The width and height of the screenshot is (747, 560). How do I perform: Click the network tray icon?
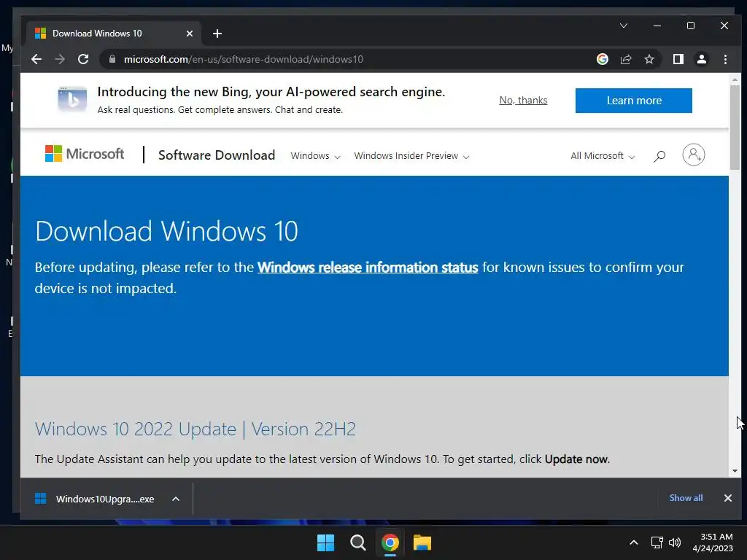point(657,542)
